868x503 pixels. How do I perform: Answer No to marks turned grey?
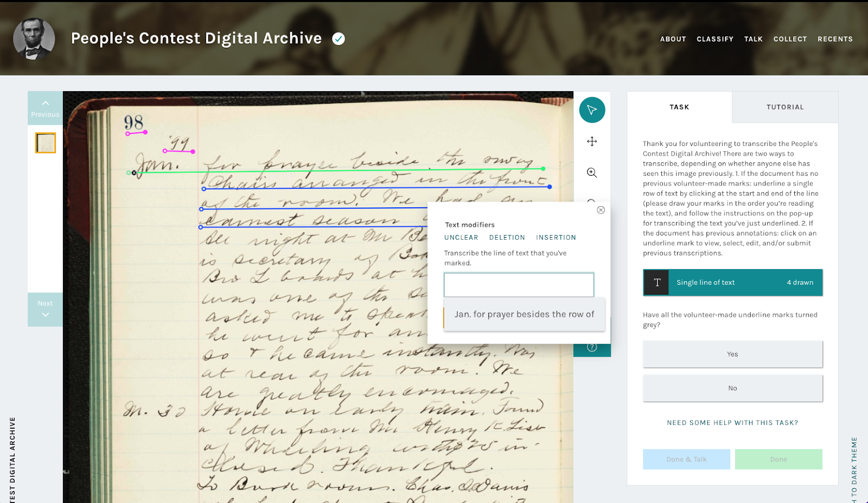coord(732,389)
